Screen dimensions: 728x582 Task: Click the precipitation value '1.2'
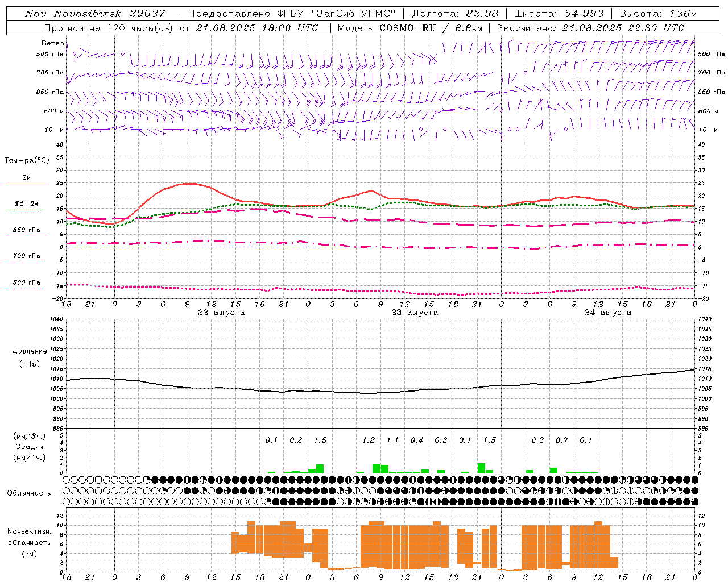pos(369,440)
